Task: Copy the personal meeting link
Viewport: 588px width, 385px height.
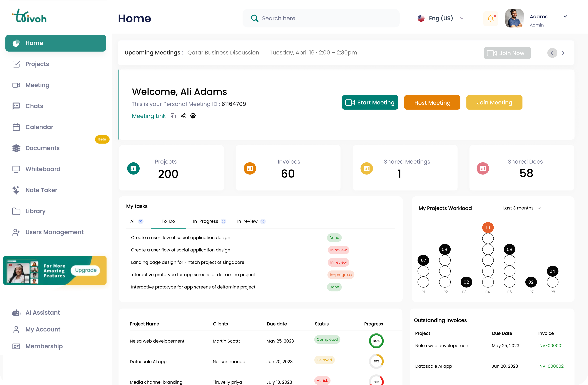Action: click(173, 116)
